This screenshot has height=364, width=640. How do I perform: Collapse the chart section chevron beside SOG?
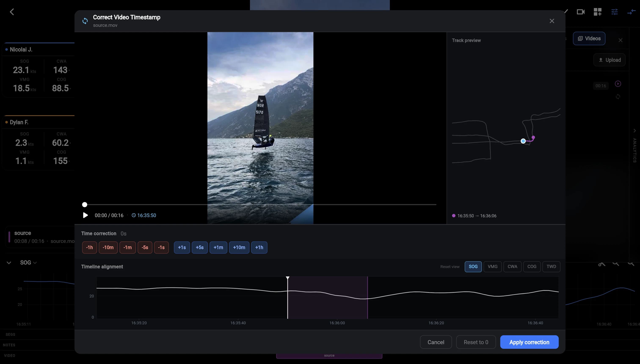(9, 263)
